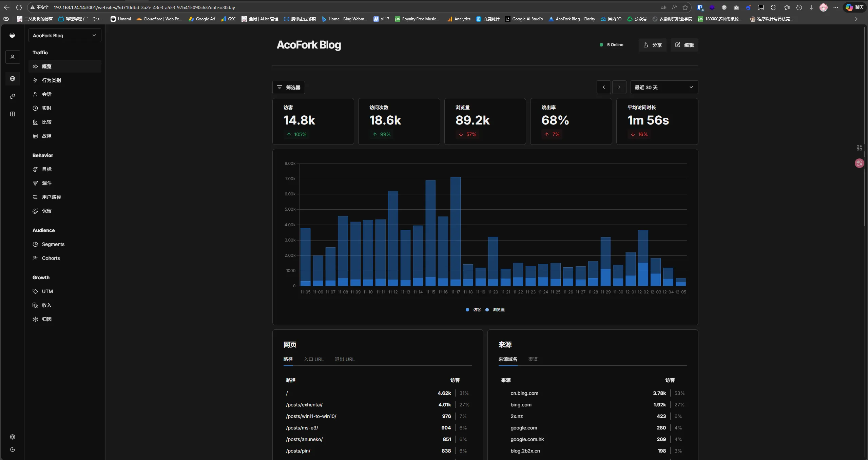The image size is (868, 460).
Task: Toggle dark mode moon icon
Action: tap(13, 449)
